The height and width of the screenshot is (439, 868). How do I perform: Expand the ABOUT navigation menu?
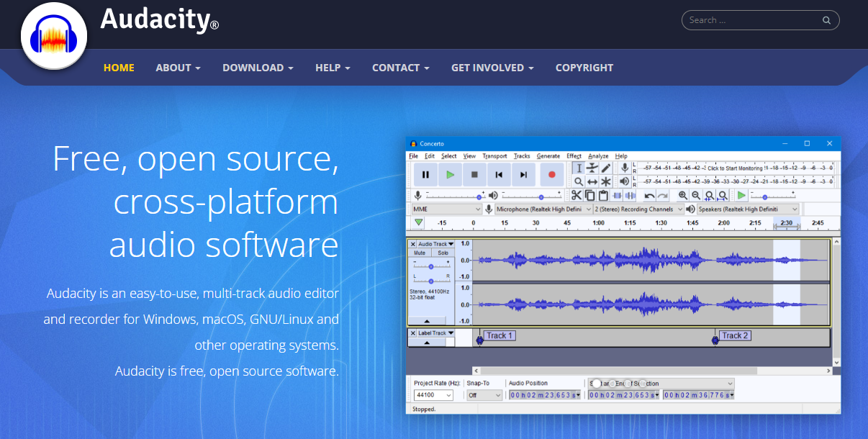pyautogui.click(x=178, y=68)
